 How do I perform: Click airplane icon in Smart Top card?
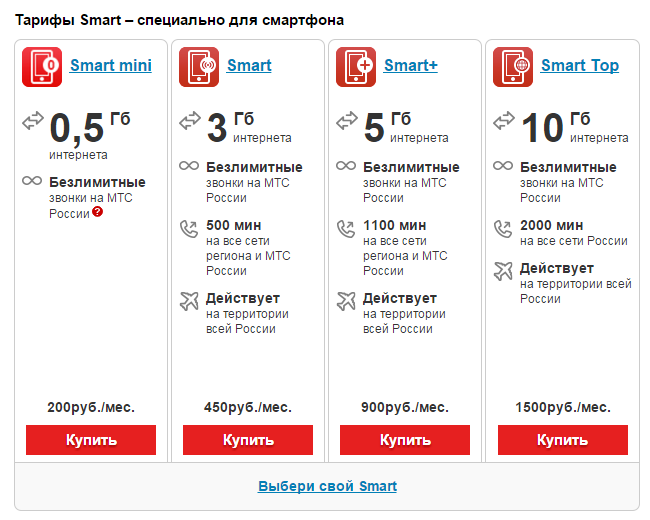coord(503,270)
